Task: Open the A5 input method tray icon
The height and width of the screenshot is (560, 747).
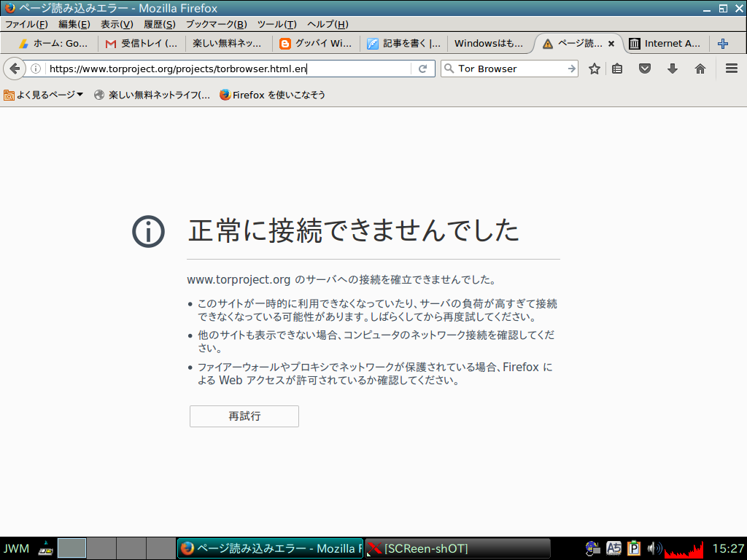Action: (614, 548)
